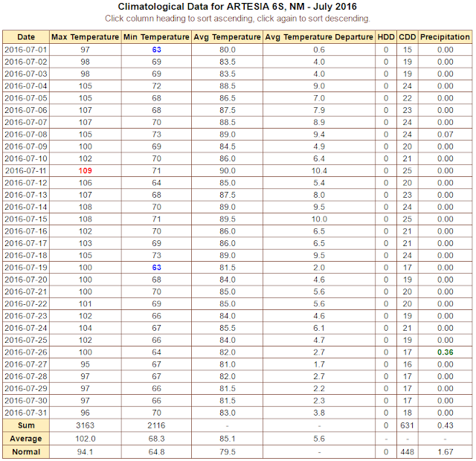Click the sorting instructions subtitle text
Viewport: 476px width, 461px height.
pos(237,19)
